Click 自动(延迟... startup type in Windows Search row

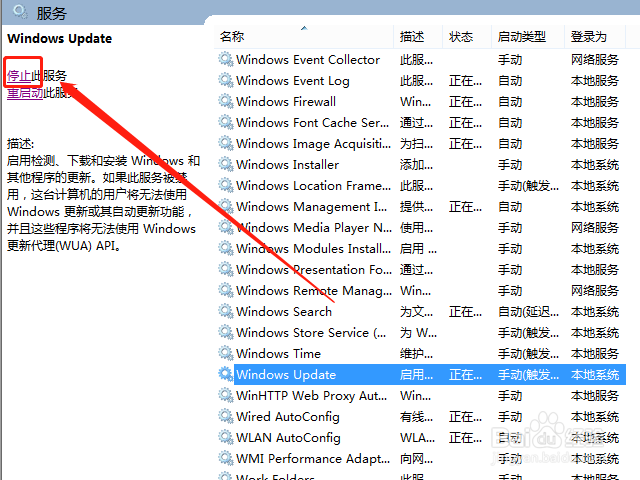coord(528,312)
